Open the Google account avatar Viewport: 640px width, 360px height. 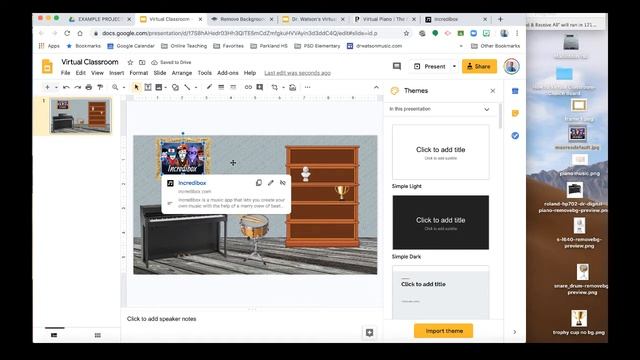[511, 66]
